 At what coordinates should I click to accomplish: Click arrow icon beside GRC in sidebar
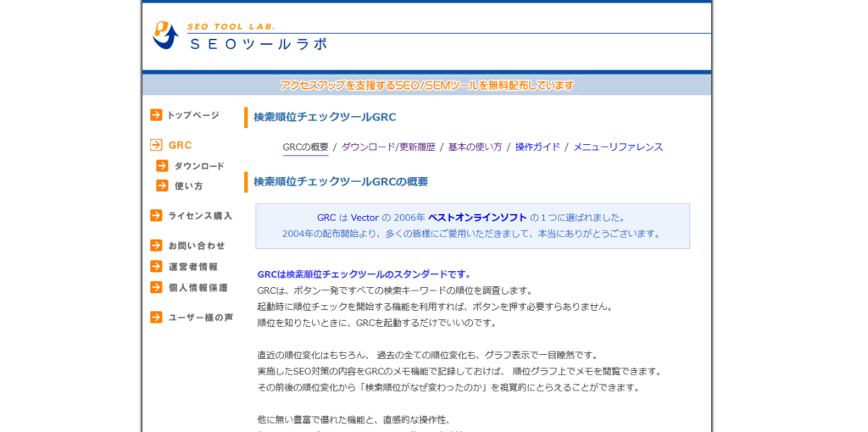[x=156, y=145]
